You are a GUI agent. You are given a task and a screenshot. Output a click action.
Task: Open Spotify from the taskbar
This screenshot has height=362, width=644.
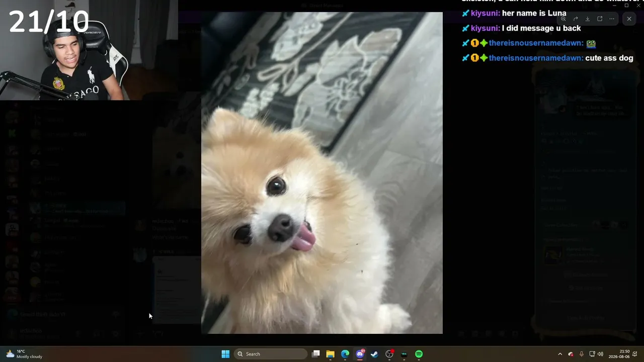419,354
